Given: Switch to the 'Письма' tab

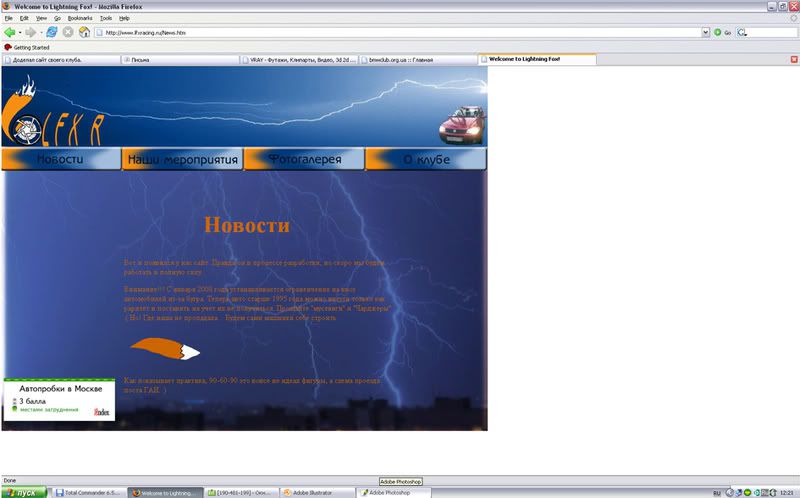Looking at the screenshot, I should point(180,60).
